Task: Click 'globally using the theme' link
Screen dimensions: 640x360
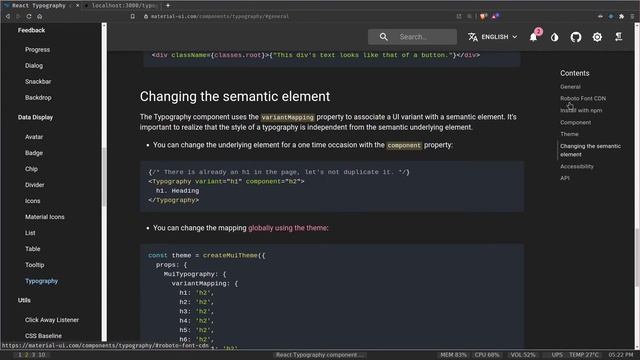Action: click(288, 228)
